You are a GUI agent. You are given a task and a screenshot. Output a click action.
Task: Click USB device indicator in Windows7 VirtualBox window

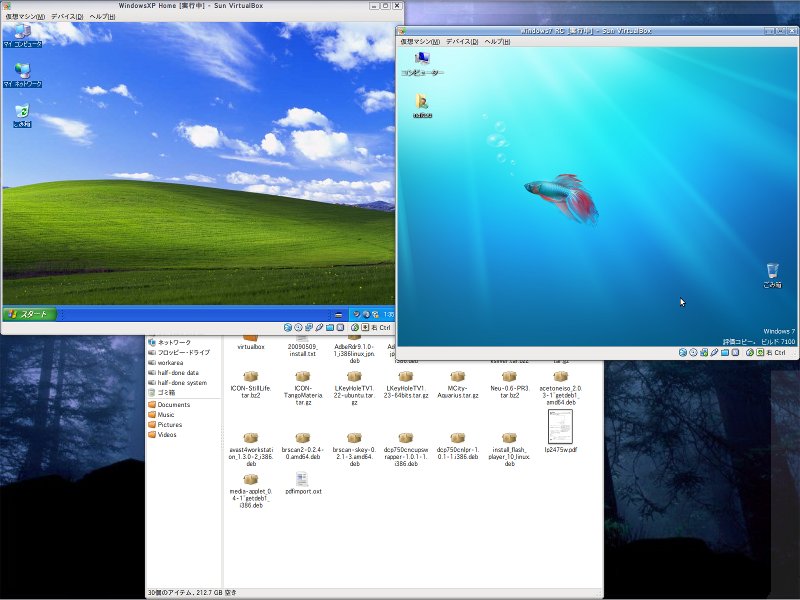(x=714, y=353)
